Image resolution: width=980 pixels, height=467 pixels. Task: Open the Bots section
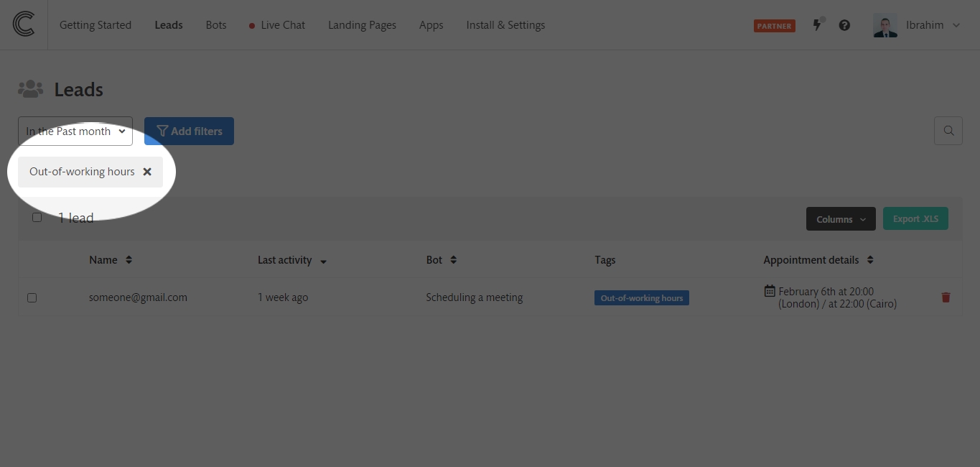coord(216,25)
